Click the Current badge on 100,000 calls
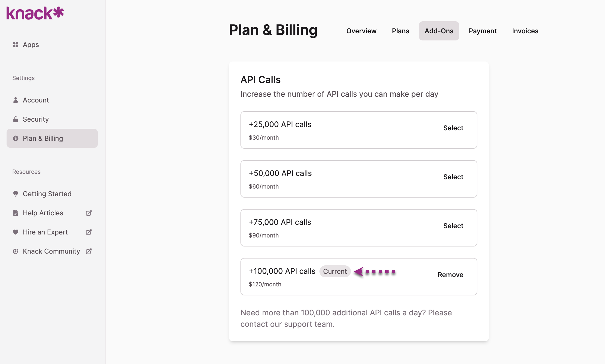The image size is (605, 364). (335, 271)
